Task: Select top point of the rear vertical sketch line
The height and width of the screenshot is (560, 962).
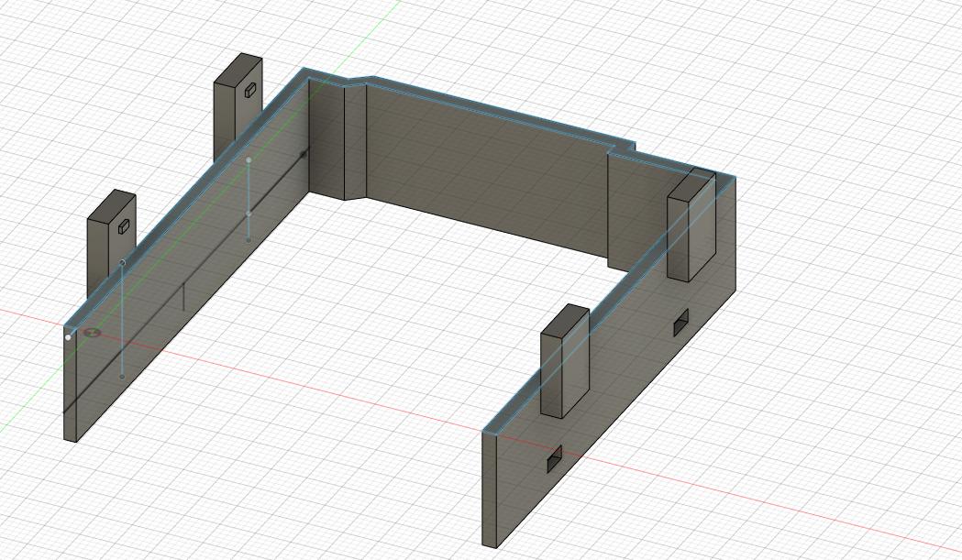Action: pyautogui.click(x=249, y=160)
